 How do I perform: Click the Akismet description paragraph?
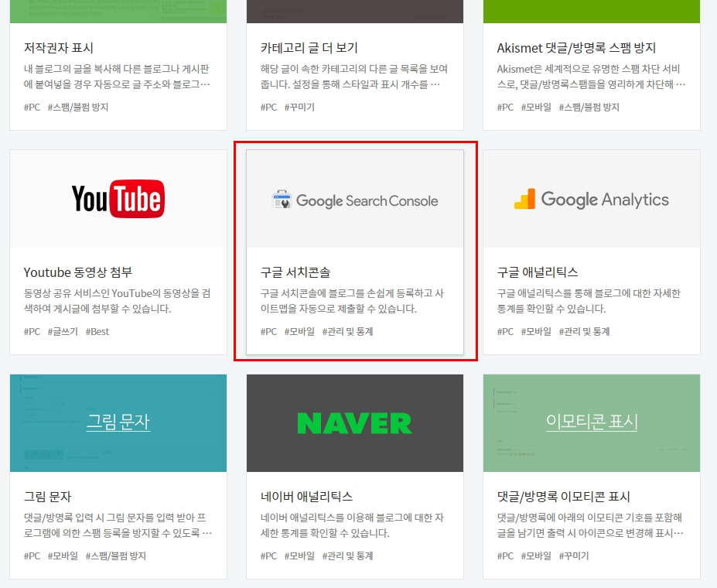click(x=591, y=77)
